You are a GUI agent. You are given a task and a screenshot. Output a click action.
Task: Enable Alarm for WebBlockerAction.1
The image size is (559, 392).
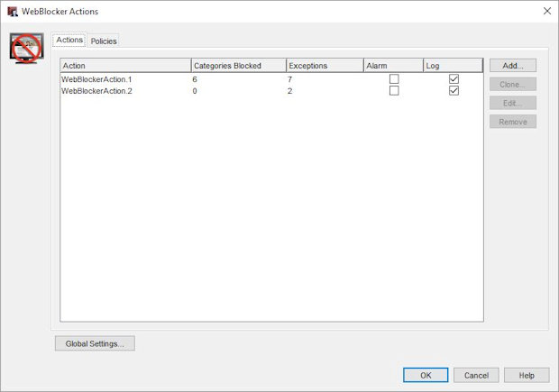pyautogui.click(x=394, y=78)
